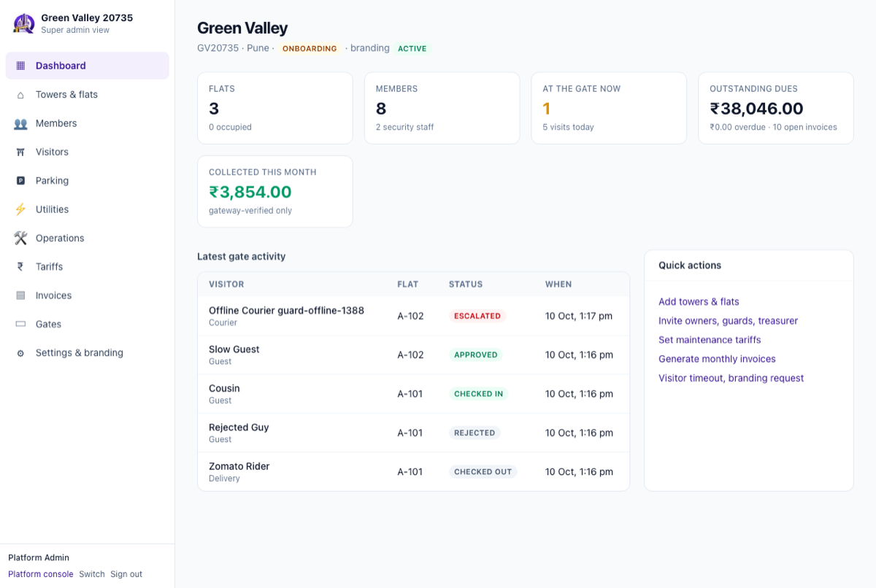
Task: Open the Invoices section
Action: click(x=88, y=295)
